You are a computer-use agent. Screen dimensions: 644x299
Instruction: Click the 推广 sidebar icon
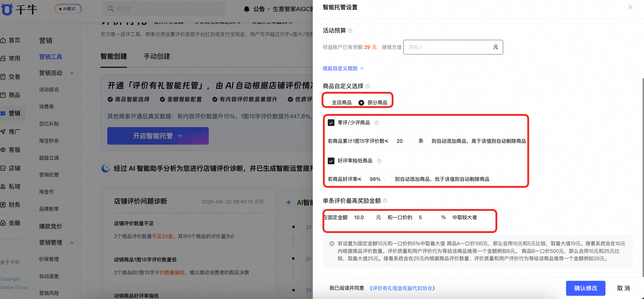click(x=3, y=132)
